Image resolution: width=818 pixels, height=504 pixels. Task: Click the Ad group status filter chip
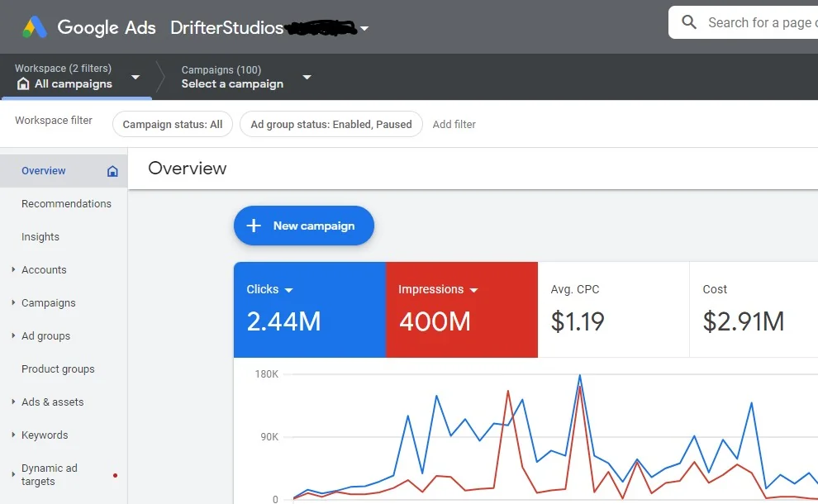tap(331, 125)
